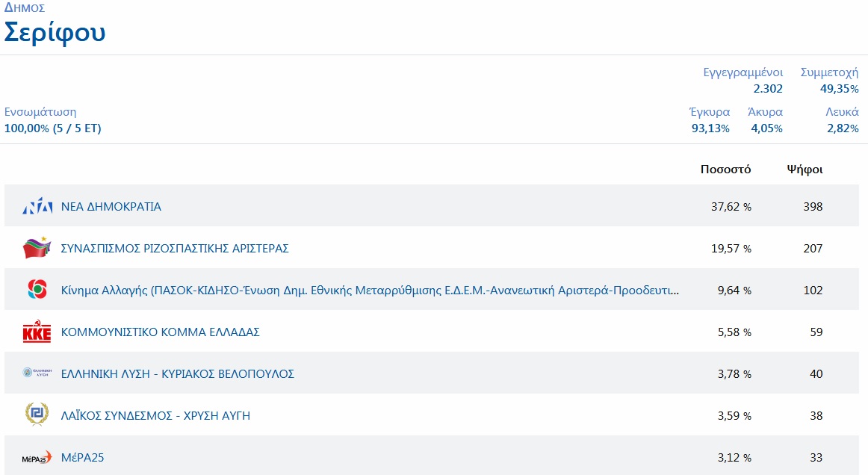Open the ΝΕΑ ΔΗΜΟΚΡΑΤΙΑ party link
The image size is (868, 475).
pos(111,206)
